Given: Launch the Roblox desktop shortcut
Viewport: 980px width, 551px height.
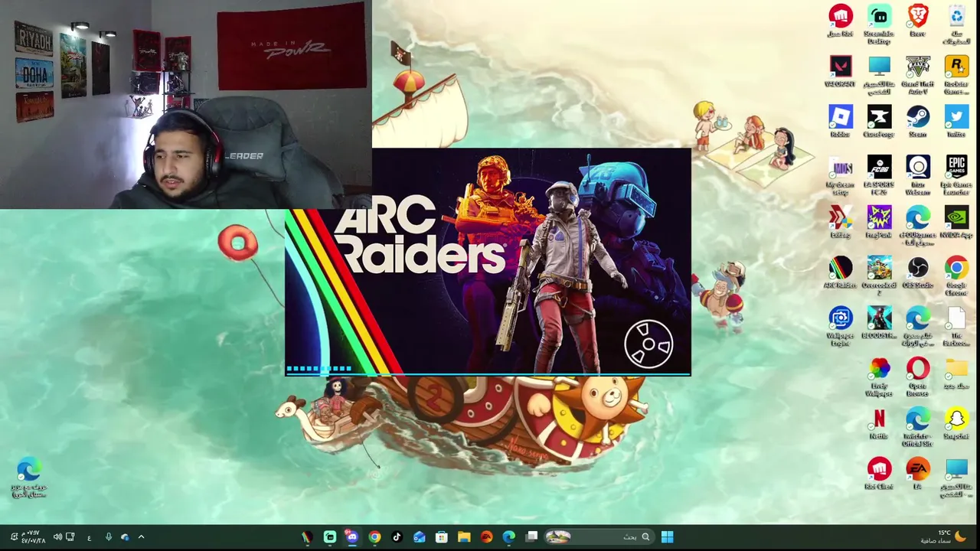Looking at the screenshot, I should click(x=840, y=122).
